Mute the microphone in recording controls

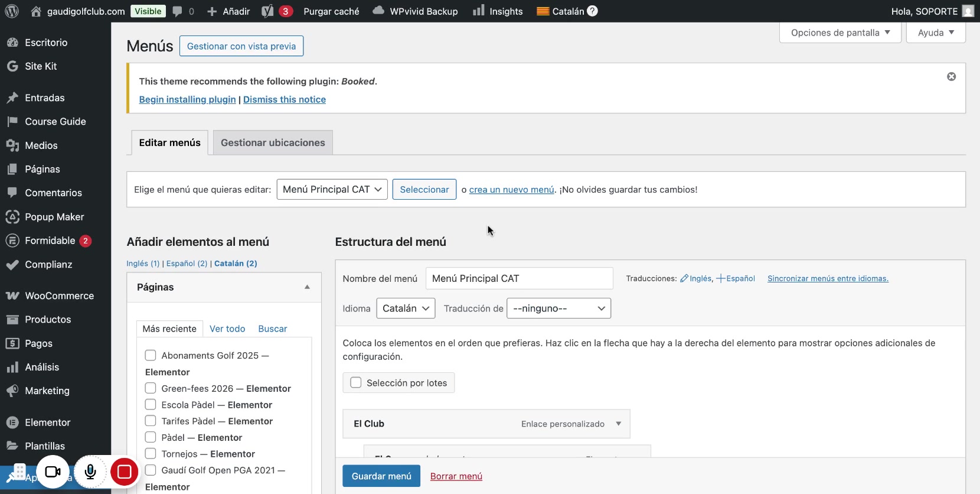[x=90, y=472]
